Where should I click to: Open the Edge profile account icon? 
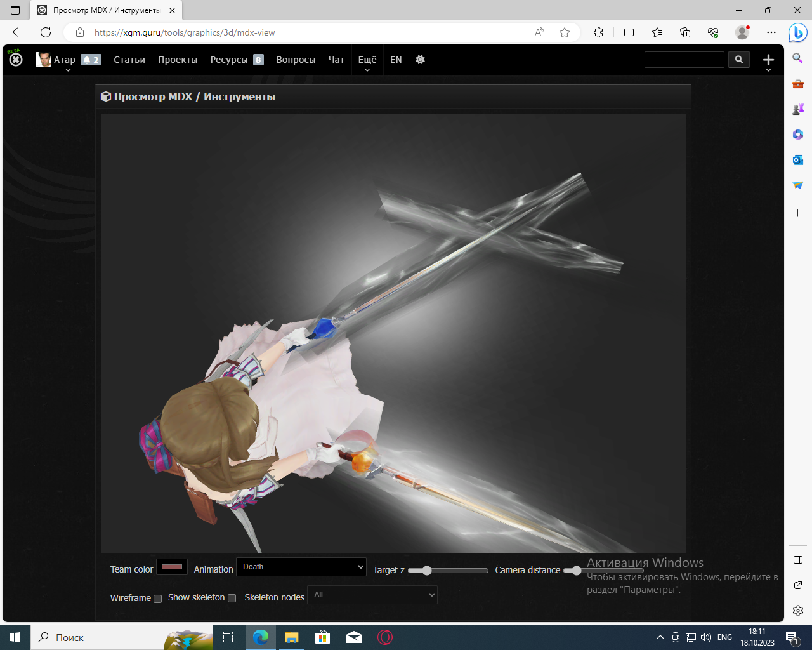742,32
